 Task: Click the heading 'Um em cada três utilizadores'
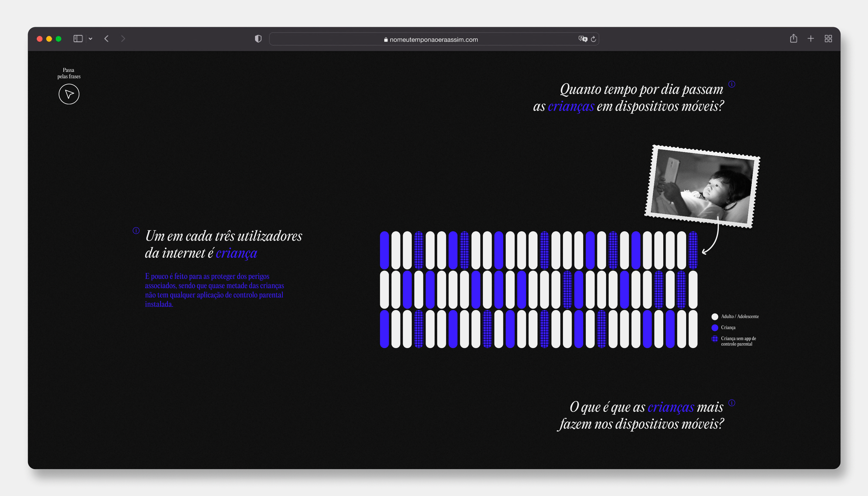[x=224, y=236]
